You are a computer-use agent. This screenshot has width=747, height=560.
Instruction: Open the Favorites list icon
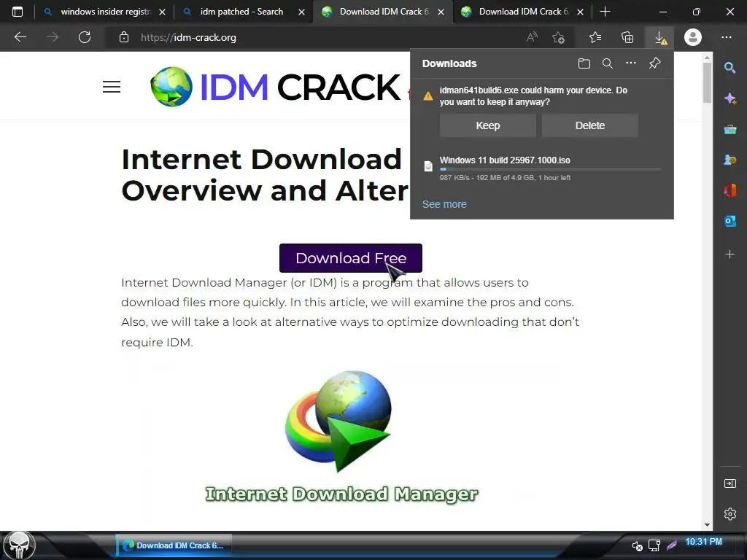tap(595, 37)
